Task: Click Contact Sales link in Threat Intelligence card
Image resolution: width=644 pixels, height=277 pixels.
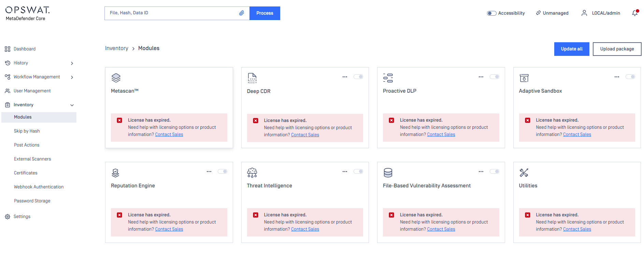Action: pos(305,229)
